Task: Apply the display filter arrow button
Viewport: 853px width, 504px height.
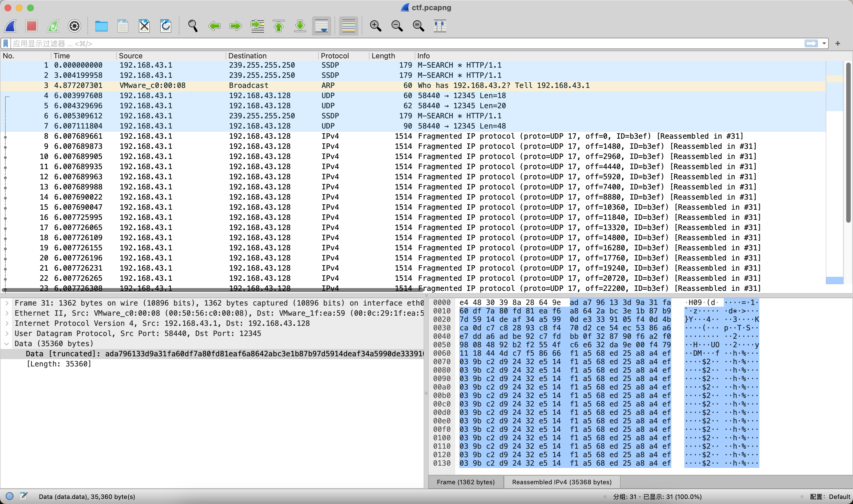Action: (811, 43)
